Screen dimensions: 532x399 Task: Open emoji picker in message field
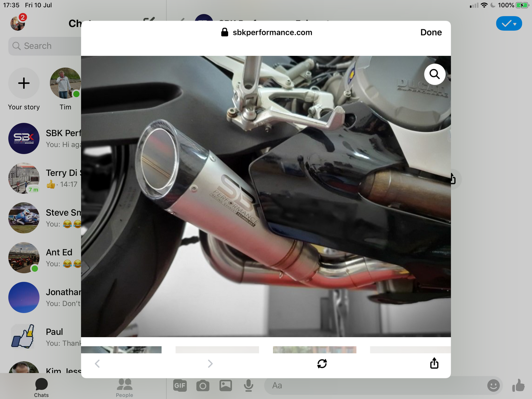[493, 386]
